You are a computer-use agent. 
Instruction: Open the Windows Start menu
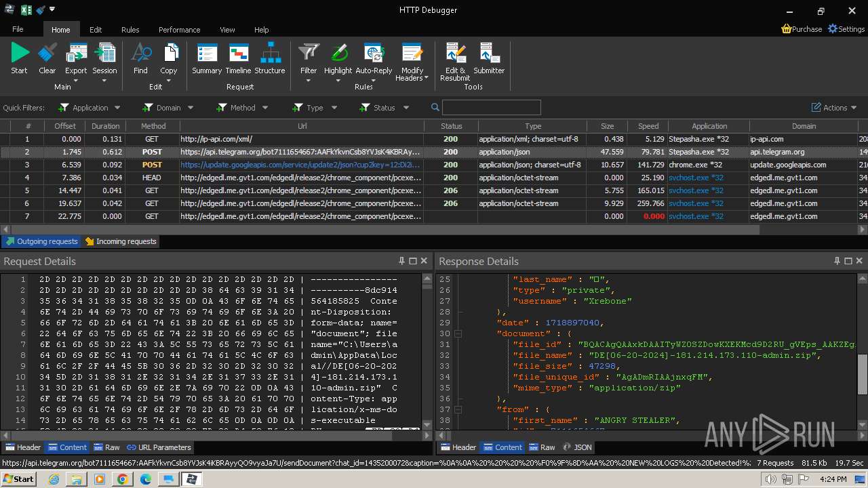click(x=18, y=479)
